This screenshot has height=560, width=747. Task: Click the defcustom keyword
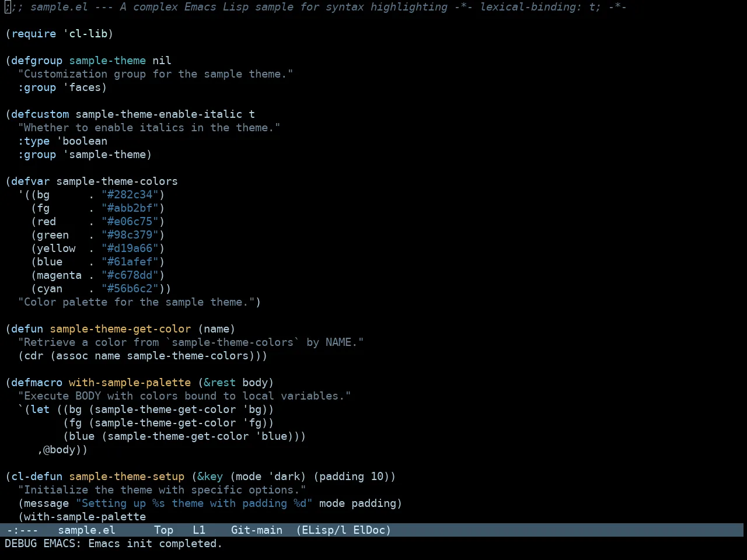coord(40,114)
